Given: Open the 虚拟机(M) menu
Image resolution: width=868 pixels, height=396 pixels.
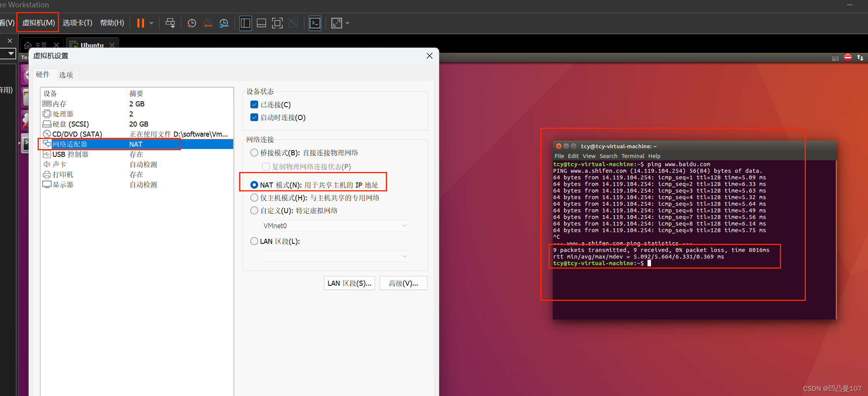Looking at the screenshot, I should click(x=38, y=23).
